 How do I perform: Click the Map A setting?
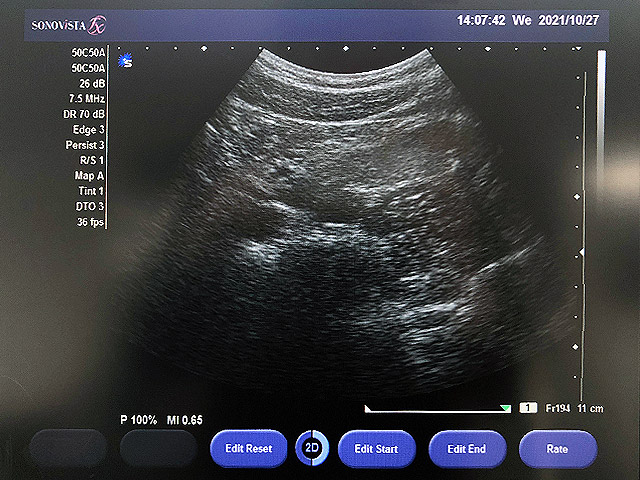pos(89,176)
